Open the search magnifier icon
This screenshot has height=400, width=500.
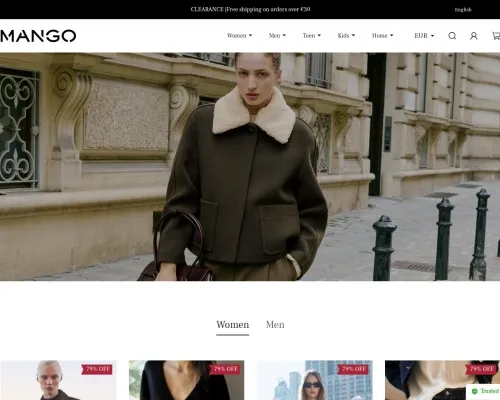452,36
